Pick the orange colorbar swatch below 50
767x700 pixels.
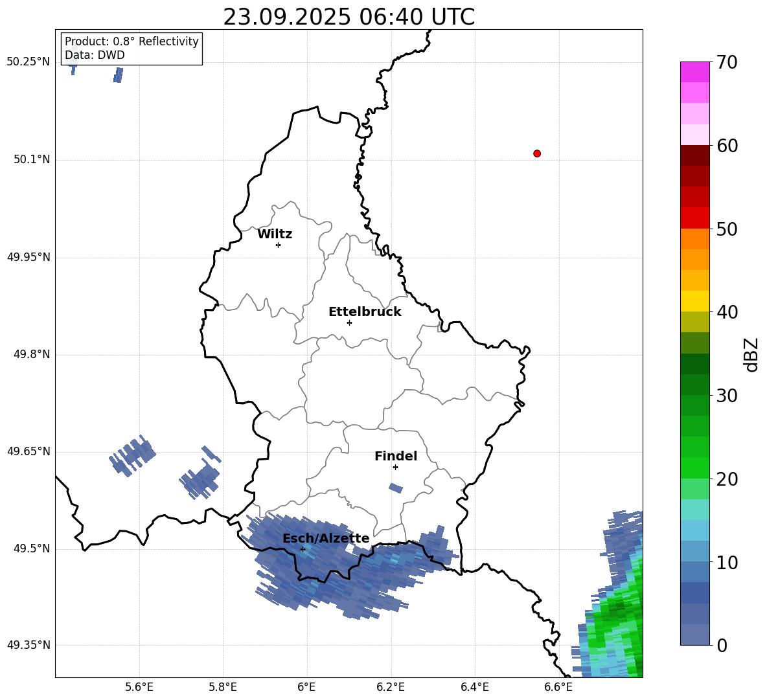[694, 239]
